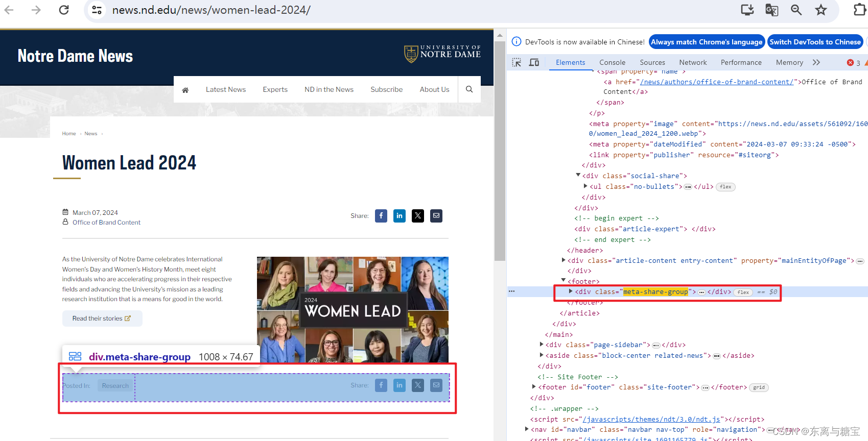Go forward with the browser forward arrow
This screenshot has height=441, width=868.
pyautogui.click(x=36, y=10)
